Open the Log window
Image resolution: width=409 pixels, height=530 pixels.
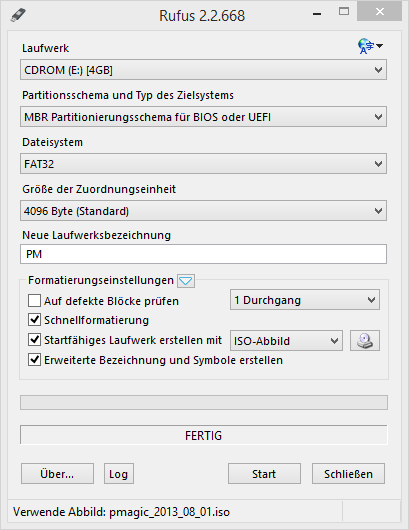pos(119,474)
